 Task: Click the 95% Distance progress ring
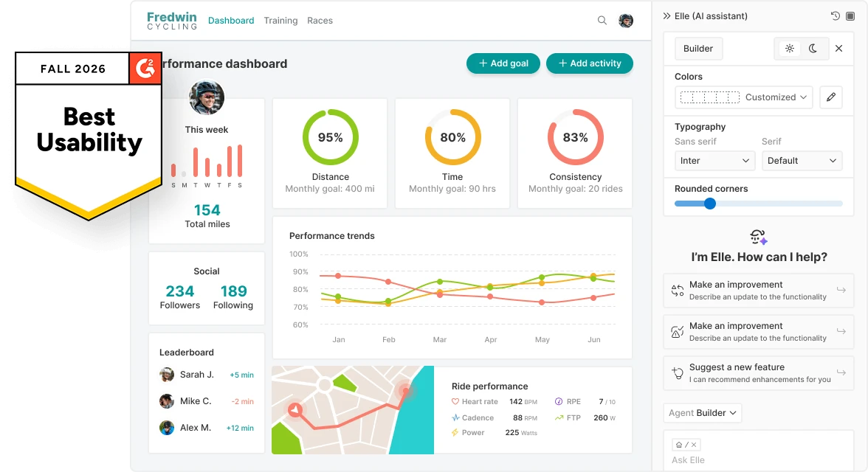[x=331, y=137]
